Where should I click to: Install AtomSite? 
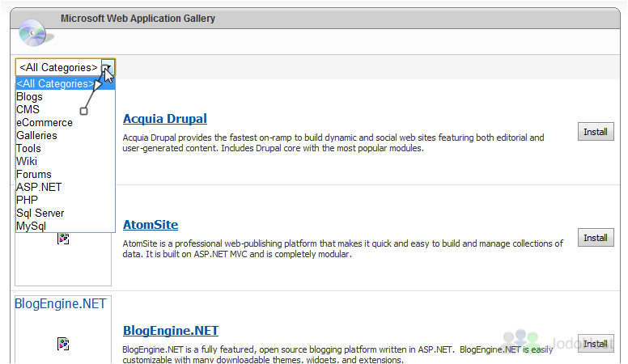click(596, 238)
